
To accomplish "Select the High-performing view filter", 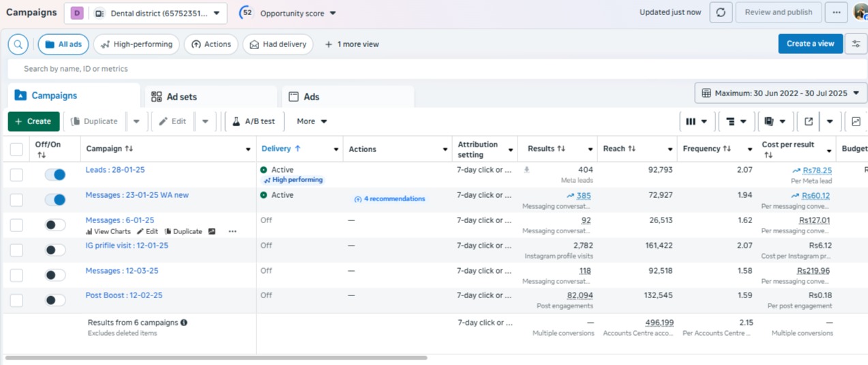I will (x=136, y=44).
